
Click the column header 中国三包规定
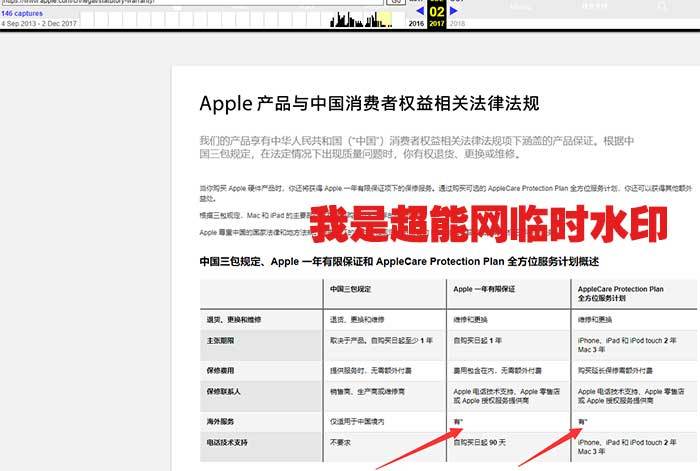tap(350, 289)
